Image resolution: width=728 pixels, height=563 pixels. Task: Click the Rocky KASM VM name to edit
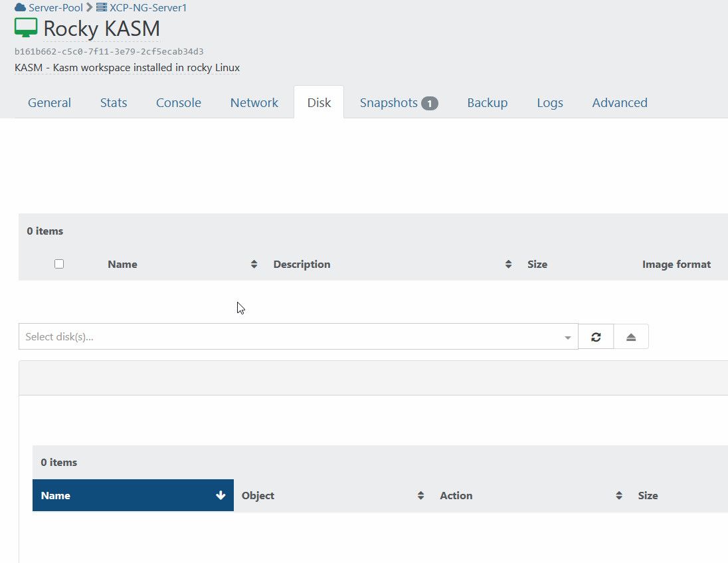102,29
